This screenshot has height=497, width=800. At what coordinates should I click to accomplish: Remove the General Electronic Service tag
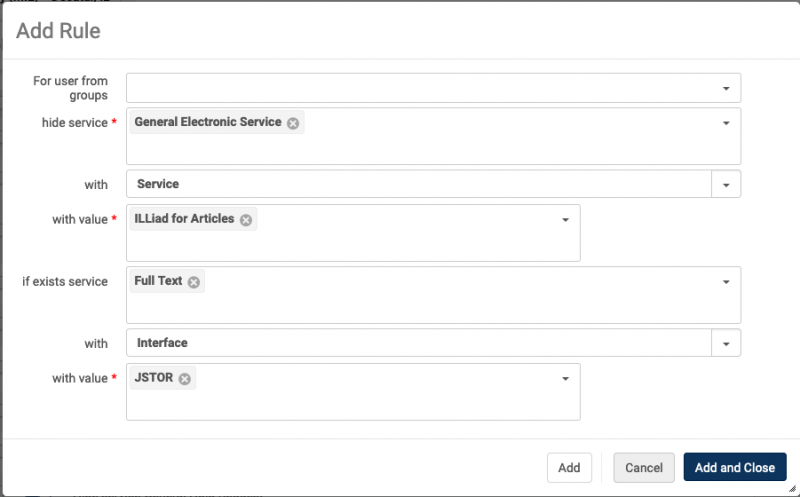pos(293,123)
